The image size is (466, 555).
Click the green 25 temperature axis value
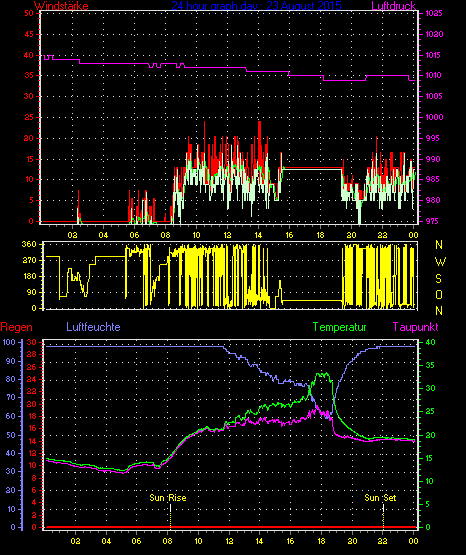(430, 412)
